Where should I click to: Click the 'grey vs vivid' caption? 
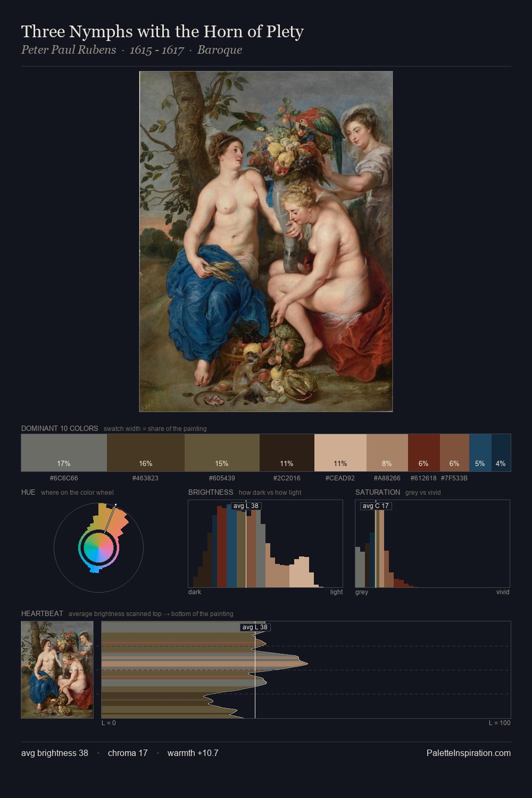423,493
